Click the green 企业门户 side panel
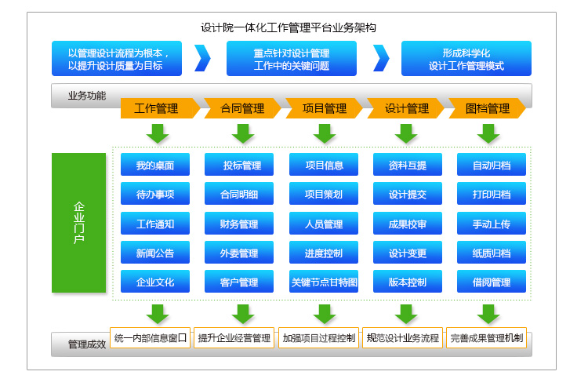This screenshot has width=588, height=386. click(x=78, y=222)
